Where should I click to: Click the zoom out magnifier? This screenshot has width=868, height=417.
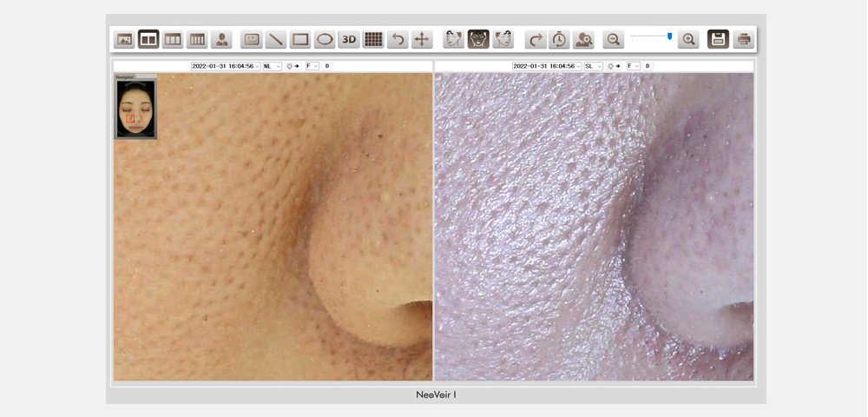pos(614,39)
